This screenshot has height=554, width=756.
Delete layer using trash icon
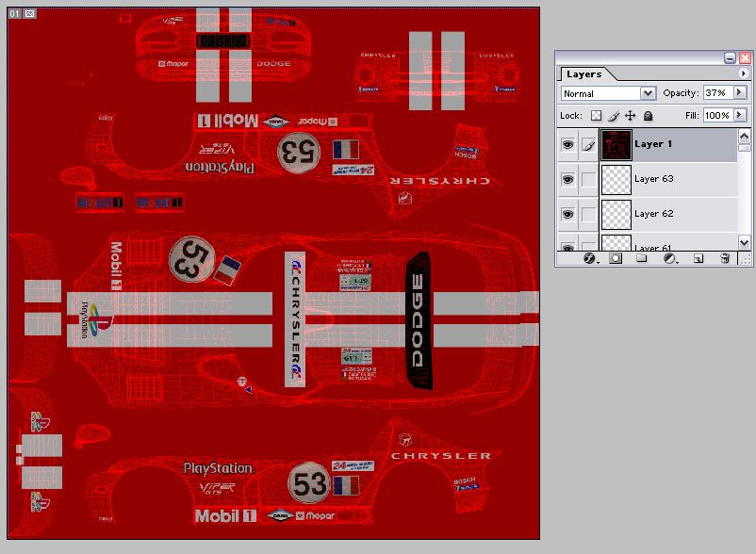click(x=725, y=257)
